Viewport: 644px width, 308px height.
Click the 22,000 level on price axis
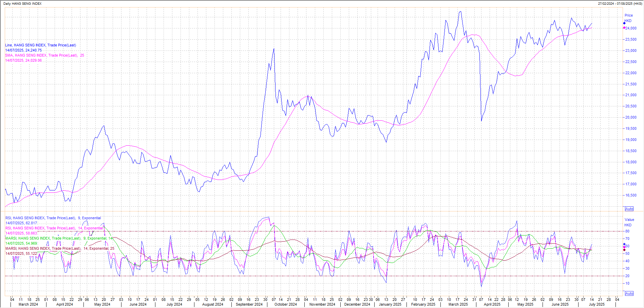(631, 73)
